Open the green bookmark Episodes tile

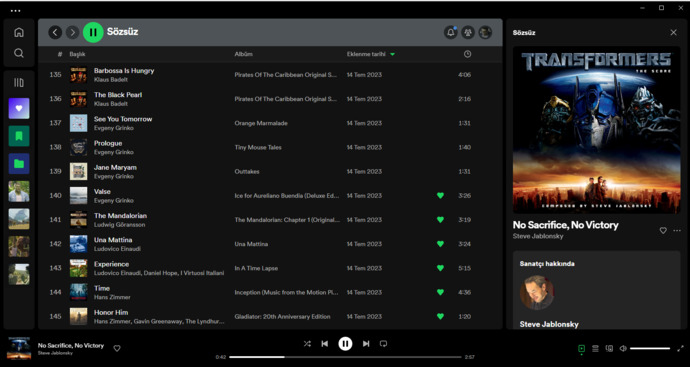(x=19, y=136)
